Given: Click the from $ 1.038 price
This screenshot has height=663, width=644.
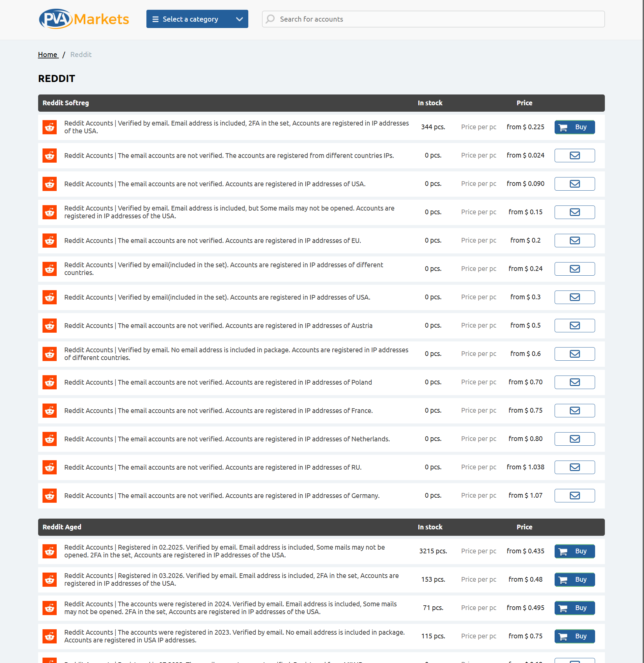Looking at the screenshot, I should point(525,467).
